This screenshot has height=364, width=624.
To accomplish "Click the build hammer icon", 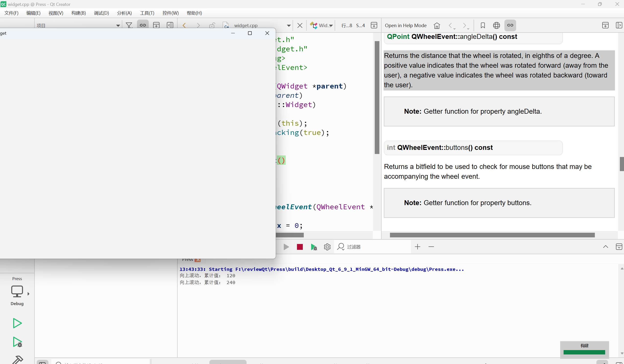I will (17, 360).
